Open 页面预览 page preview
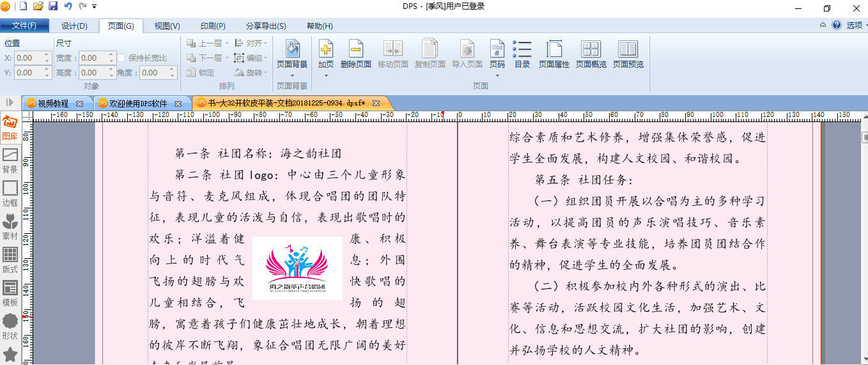This screenshot has width=868, height=365. [628, 54]
